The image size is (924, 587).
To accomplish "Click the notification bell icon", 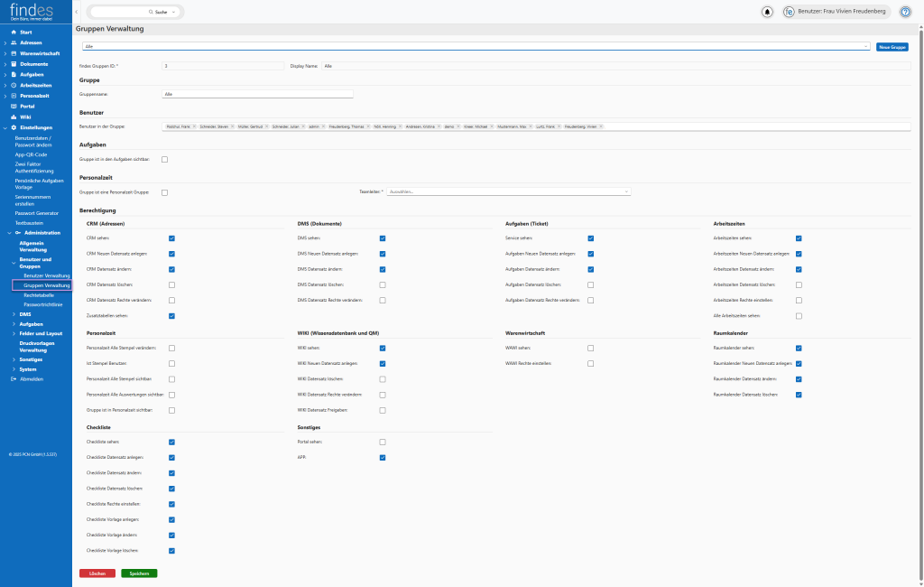I will (767, 12).
